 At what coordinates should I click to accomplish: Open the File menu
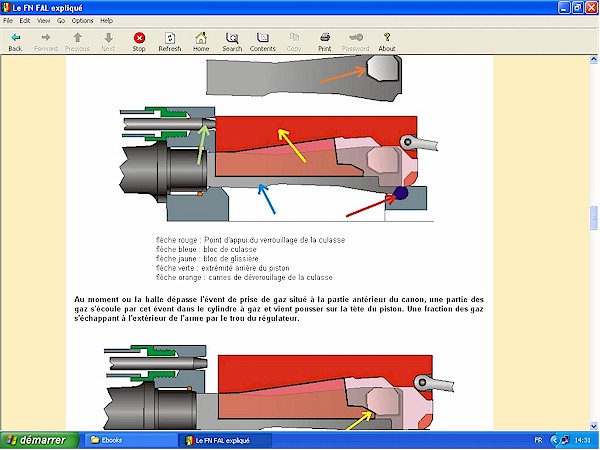[x=8, y=21]
